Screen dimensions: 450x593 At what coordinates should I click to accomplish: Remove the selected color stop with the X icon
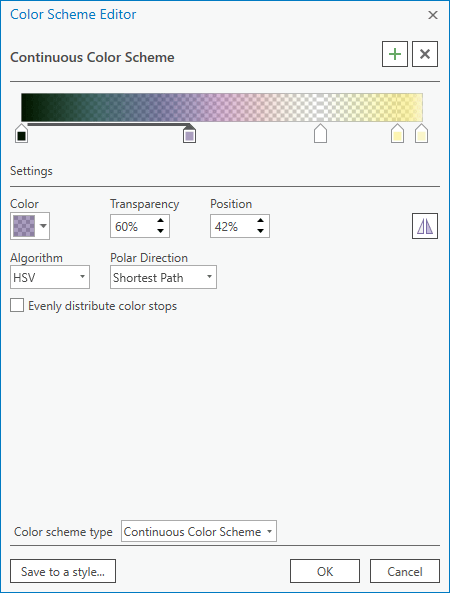pyautogui.click(x=425, y=54)
